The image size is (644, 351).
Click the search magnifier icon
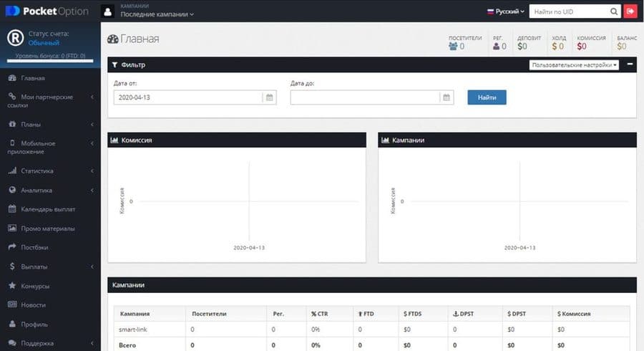[613, 11]
